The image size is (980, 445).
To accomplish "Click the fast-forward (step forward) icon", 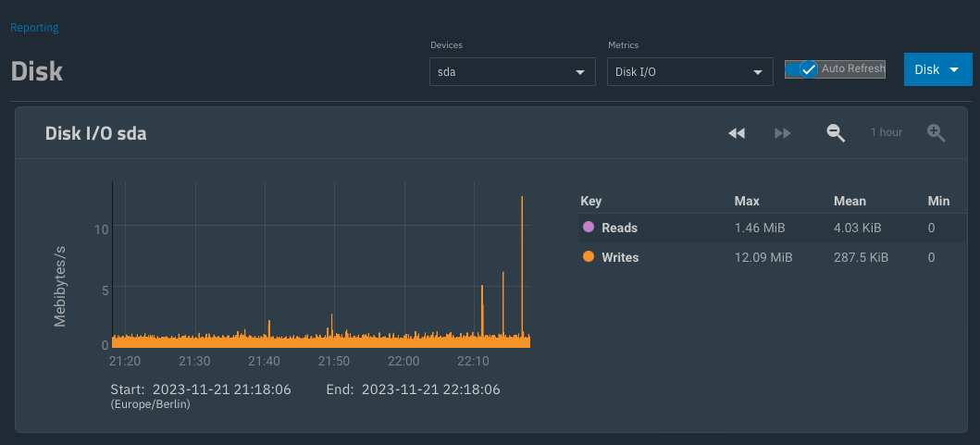I will [x=783, y=133].
